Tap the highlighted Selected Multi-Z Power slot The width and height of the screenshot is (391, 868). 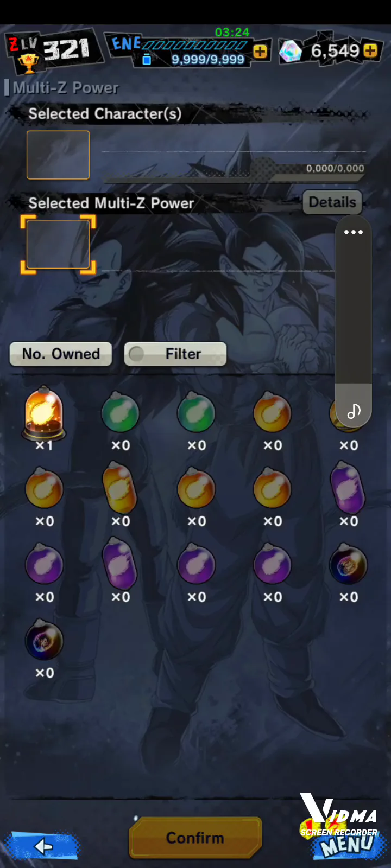(58, 244)
